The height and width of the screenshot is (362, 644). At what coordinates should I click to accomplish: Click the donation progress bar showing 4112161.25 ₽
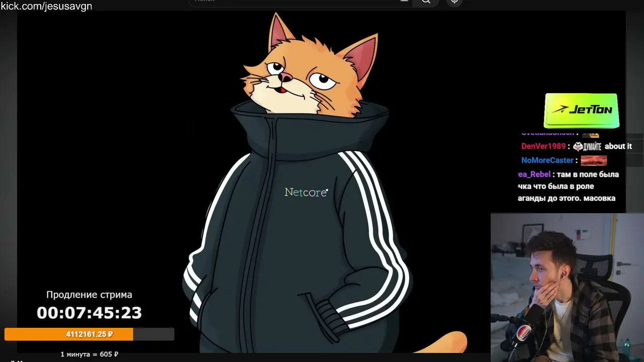tap(89, 334)
